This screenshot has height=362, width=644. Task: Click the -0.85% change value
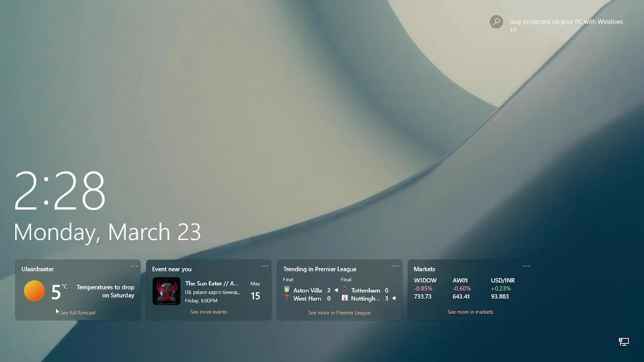point(423,289)
